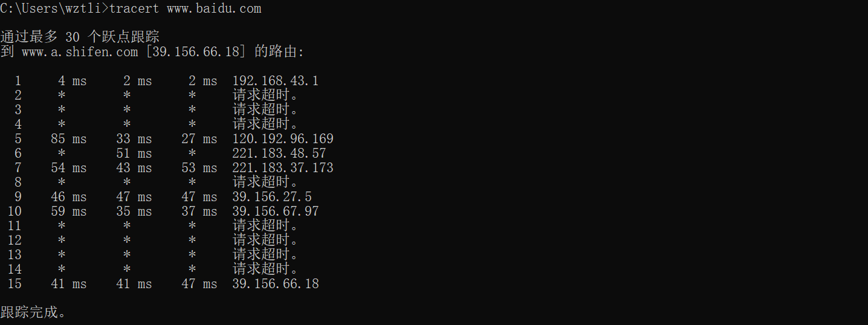Click the request timed out text on hop 2
The image size is (868, 325).
click(x=266, y=95)
